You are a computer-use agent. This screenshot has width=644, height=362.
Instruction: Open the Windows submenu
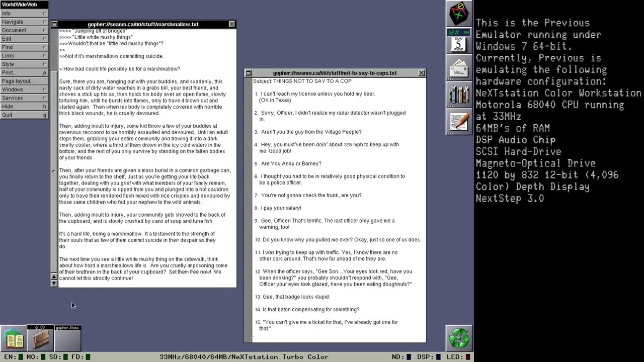point(24,89)
